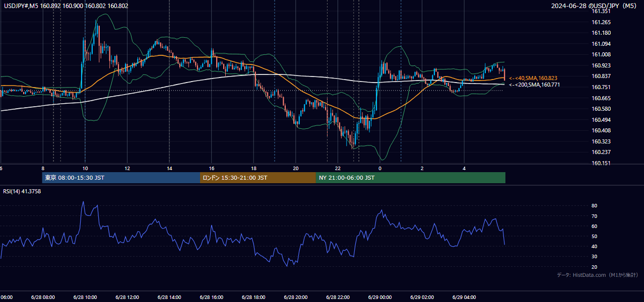Click hour tick 20 under price chart
644x302 pixels.
(296, 168)
